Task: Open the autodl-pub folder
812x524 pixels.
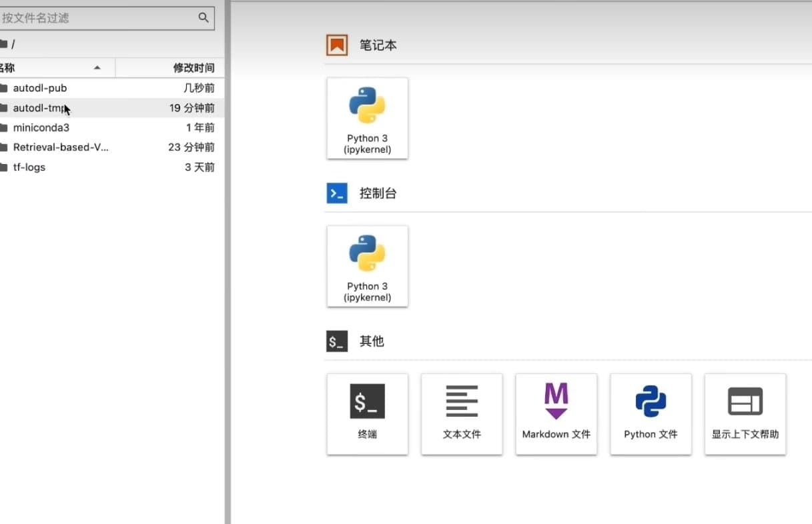Action: click(40, 88)
